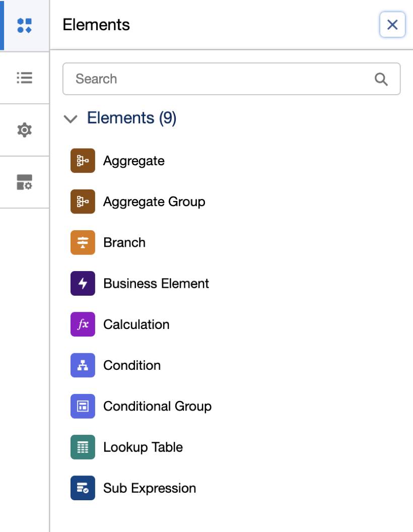
Task: Pick the Business Element lightning icon
Action: click(x=83, y=283)
